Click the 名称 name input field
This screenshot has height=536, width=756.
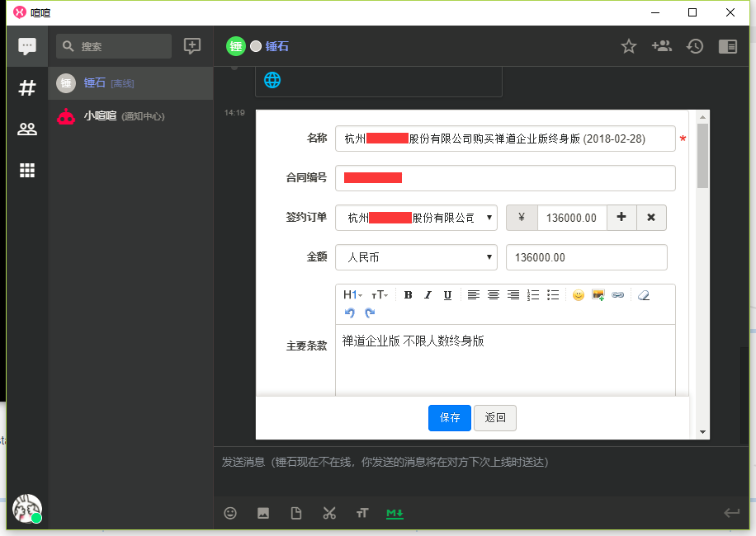(505, 139)
